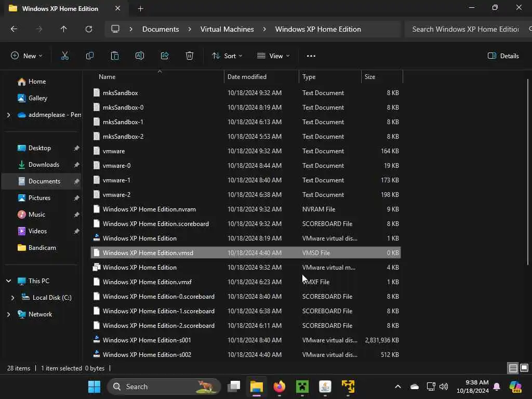Expand the Local Disk (C:) node
This screenshot has width=532, height=399.
[13, 298]
